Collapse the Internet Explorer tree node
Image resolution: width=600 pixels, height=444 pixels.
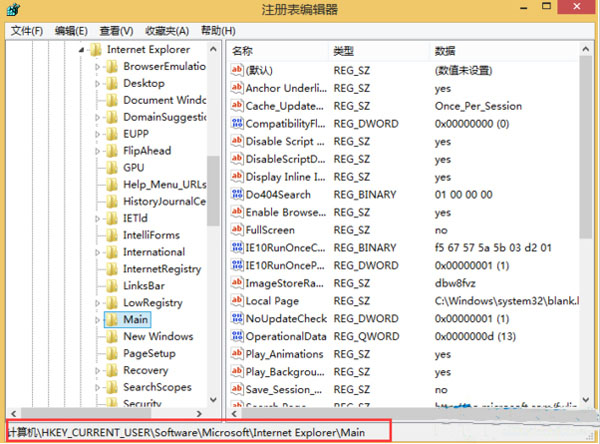tap(81, 50)
